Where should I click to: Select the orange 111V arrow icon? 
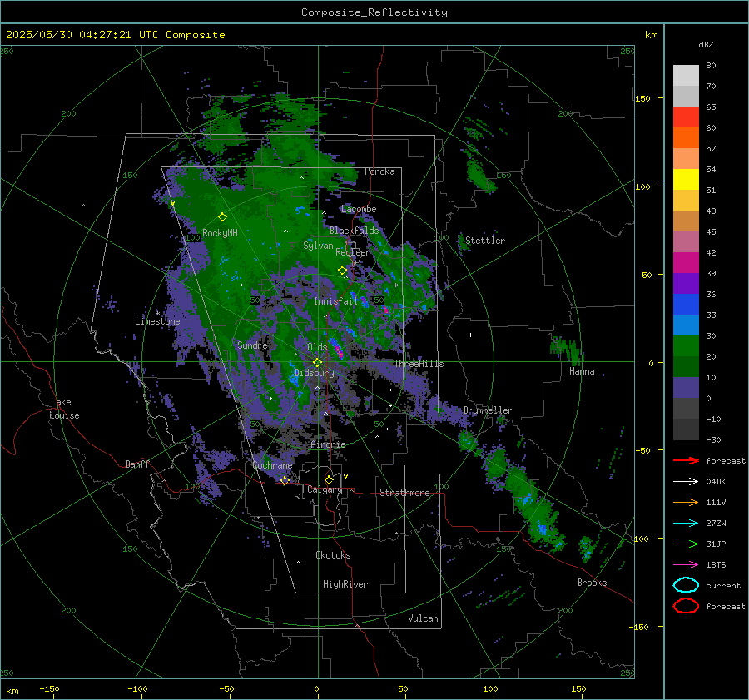pyautogui.click(x=686, y=502)
